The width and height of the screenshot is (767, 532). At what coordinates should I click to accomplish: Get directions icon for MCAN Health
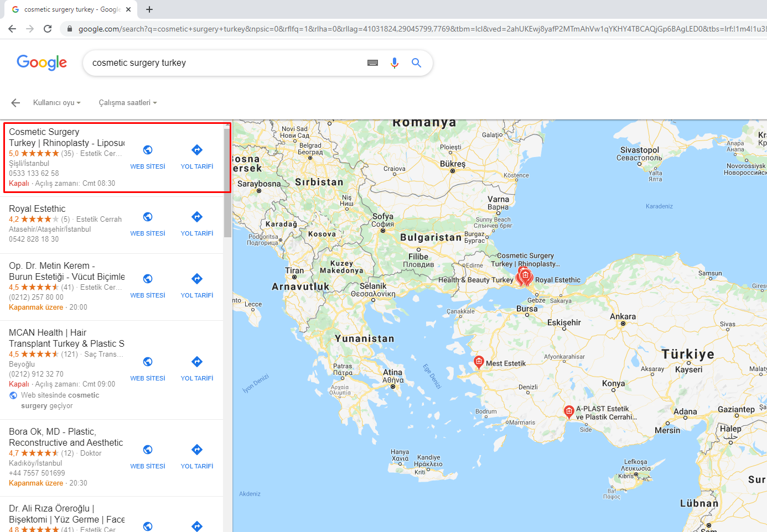197,362
